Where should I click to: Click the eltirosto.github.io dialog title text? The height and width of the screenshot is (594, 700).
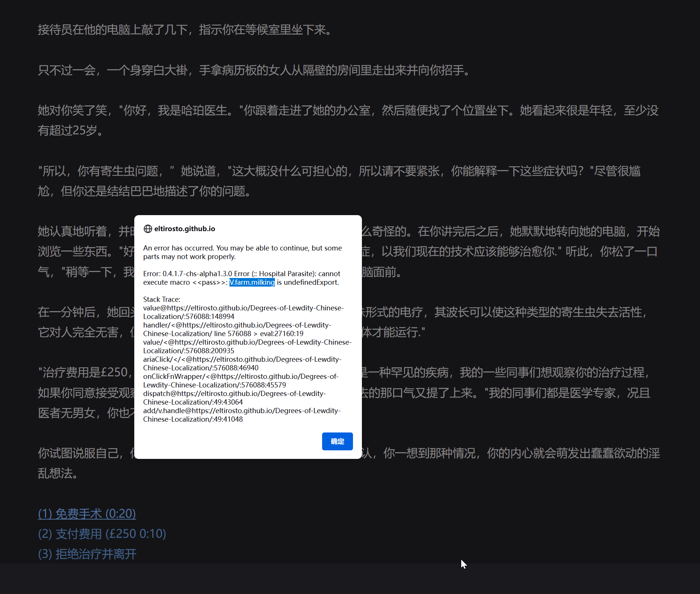tap(185, 229)
